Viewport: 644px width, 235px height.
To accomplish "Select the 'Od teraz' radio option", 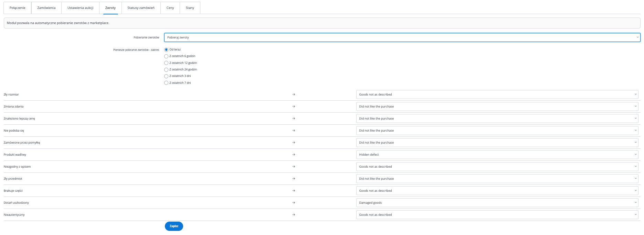I will click(x=166, y=50).
